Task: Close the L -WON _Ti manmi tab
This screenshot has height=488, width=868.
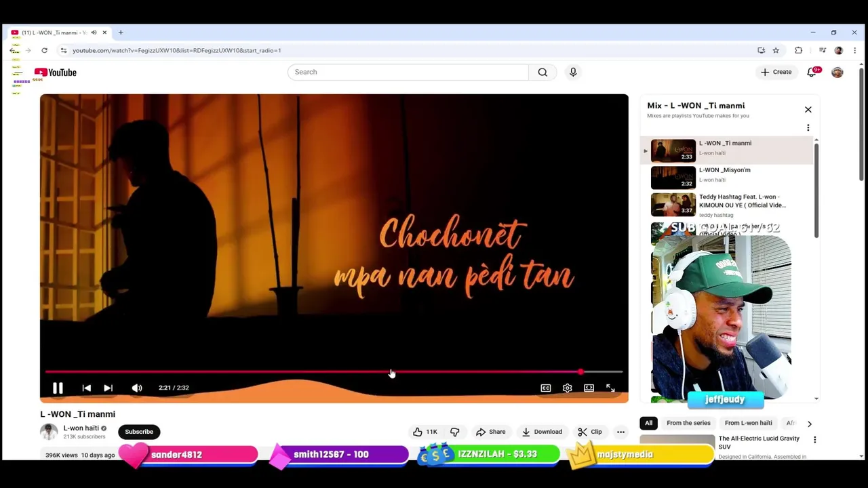Action: (x=104, y=33)
